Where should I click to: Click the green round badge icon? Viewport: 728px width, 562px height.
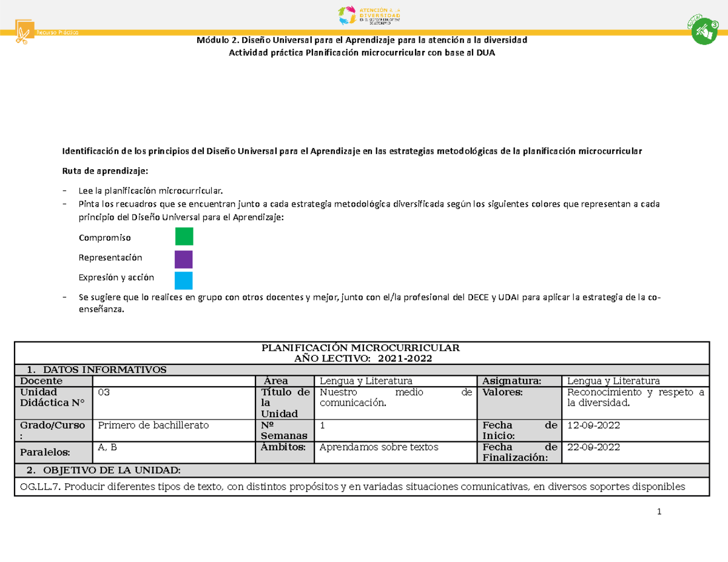tap(703, 30)
